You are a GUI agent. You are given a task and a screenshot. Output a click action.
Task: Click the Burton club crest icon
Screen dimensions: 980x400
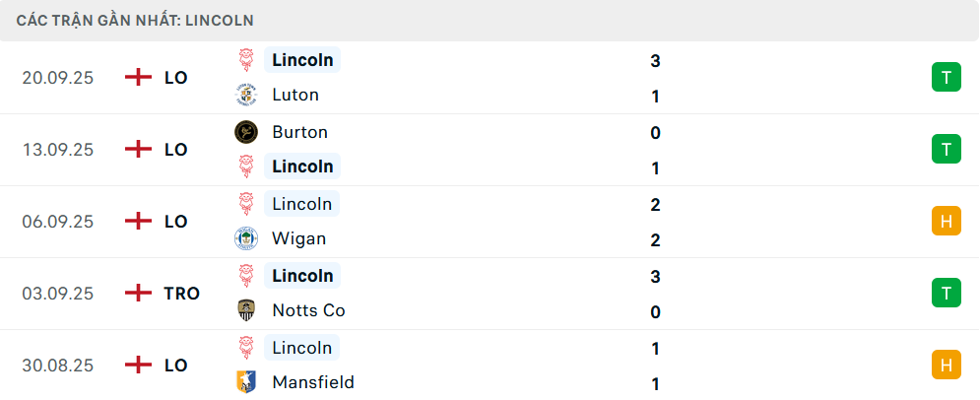tap(246, 132)
